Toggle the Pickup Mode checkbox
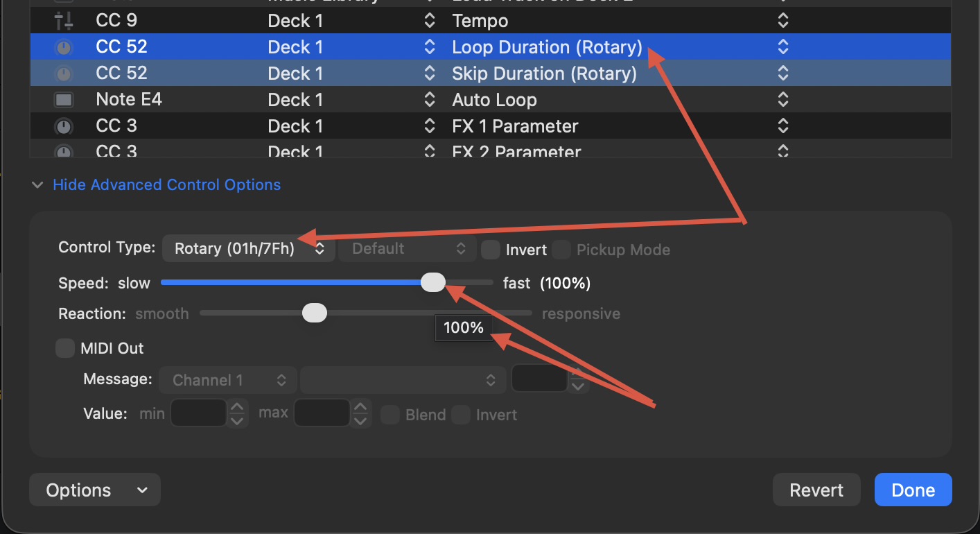This screenshot has height=534, width=980. [561, 250]
